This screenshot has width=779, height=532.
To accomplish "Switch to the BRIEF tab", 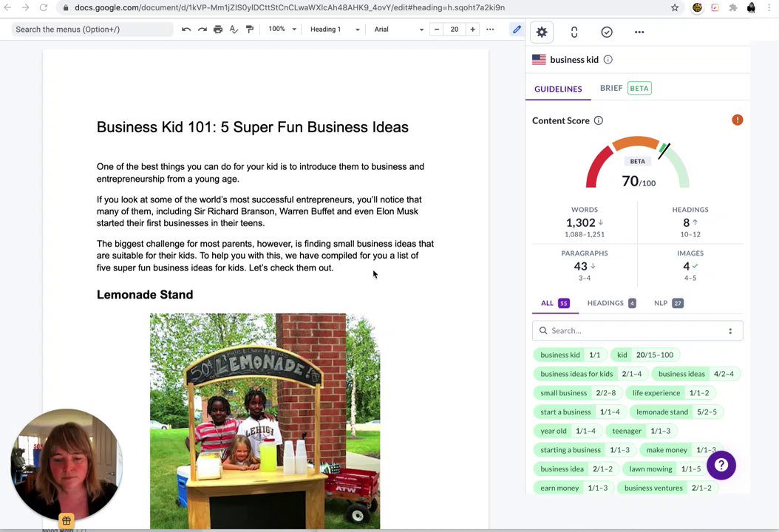I will click(x=625, y=89).
